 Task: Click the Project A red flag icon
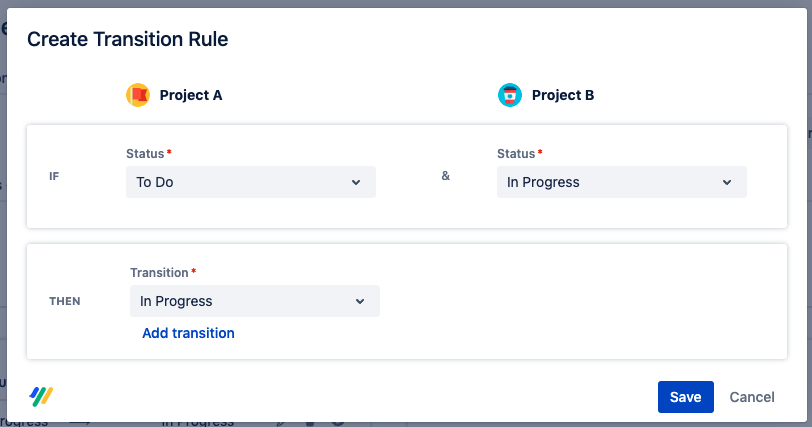coord(137,95)
